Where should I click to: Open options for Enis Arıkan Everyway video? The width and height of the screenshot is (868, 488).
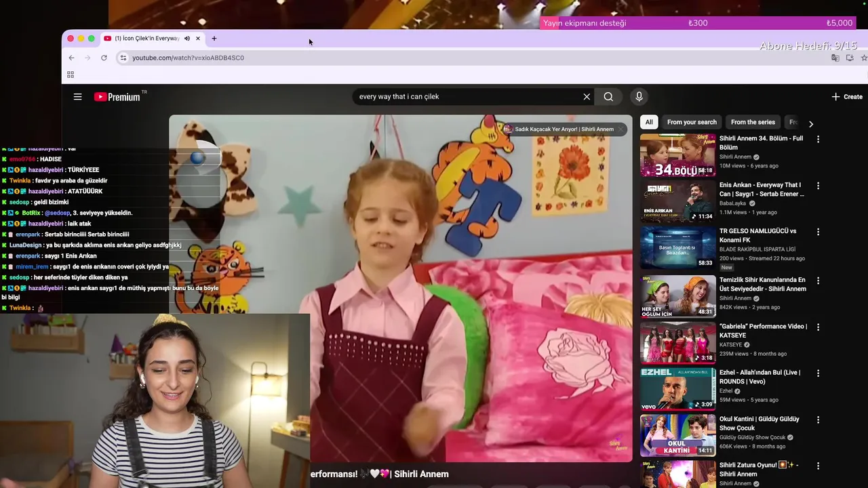coord(818,186)
